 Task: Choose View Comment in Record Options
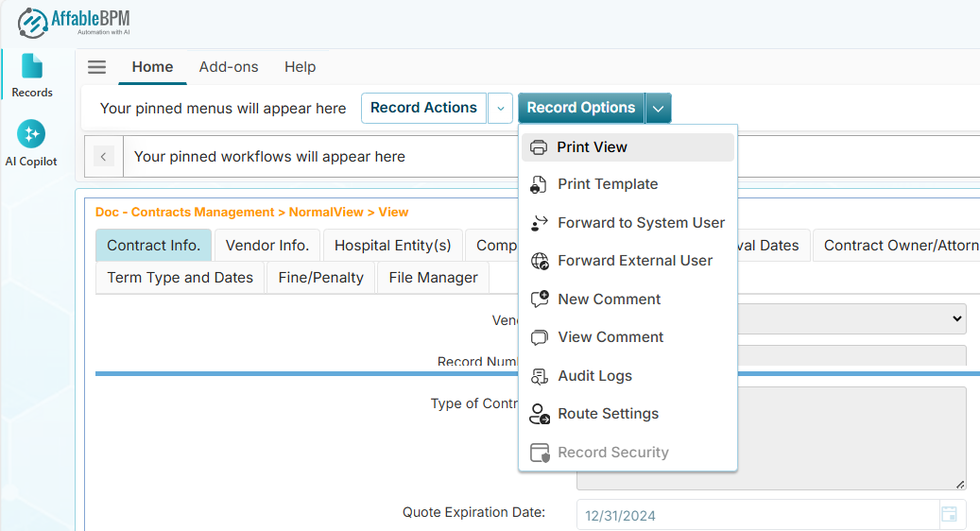pos(610,337)
